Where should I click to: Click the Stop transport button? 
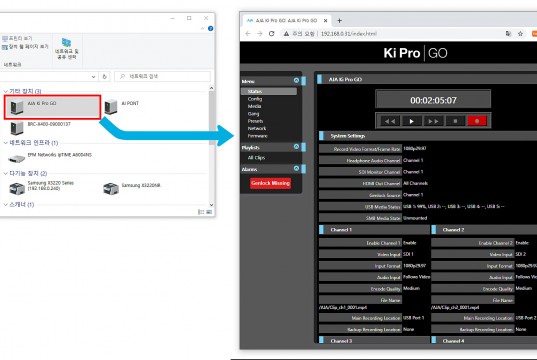(455, 121)
